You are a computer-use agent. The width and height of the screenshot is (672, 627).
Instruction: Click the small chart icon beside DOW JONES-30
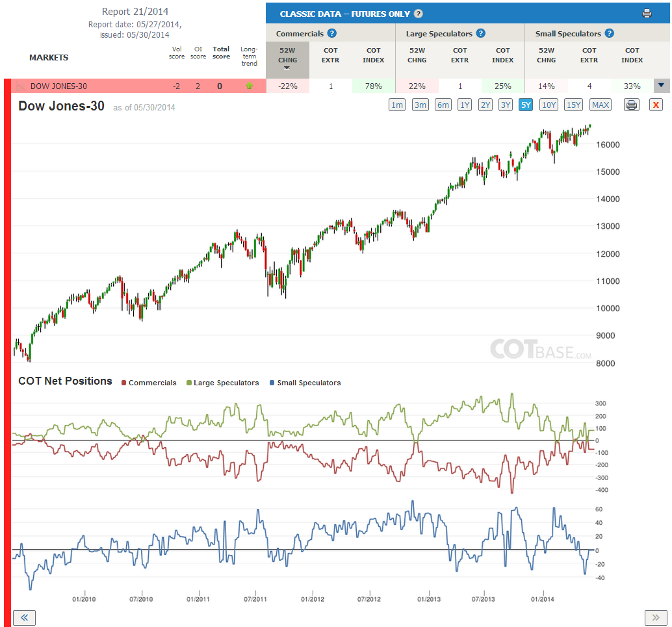point(21,86)
